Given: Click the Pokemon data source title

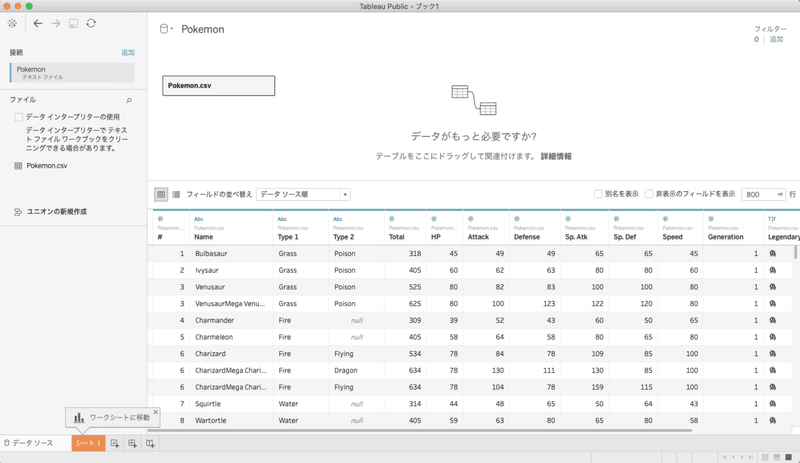Looking at the screenshot, I should coord(203,30).
